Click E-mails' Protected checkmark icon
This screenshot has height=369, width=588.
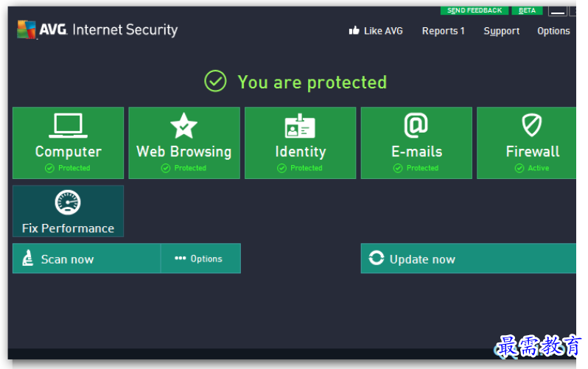[398, 169]
